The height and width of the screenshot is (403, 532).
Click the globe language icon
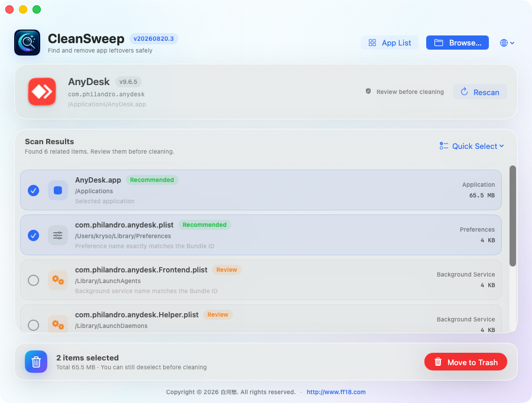tap(504, 43)
